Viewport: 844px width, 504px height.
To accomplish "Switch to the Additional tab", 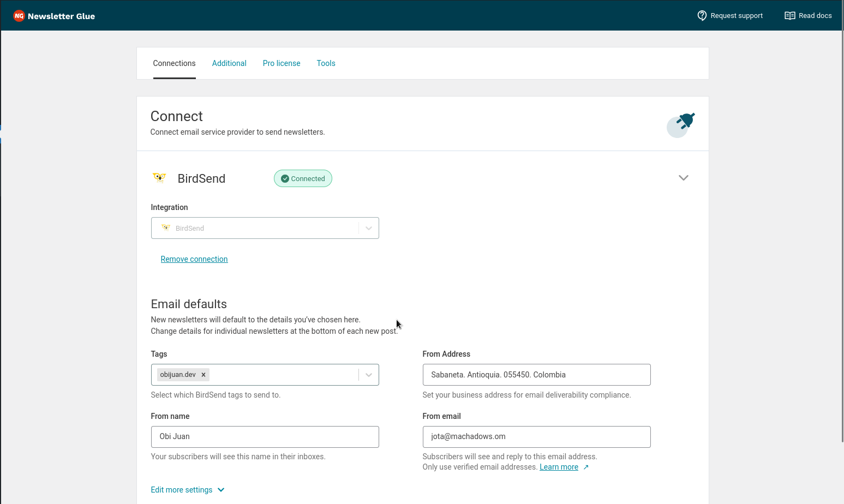I will [229, 63].
